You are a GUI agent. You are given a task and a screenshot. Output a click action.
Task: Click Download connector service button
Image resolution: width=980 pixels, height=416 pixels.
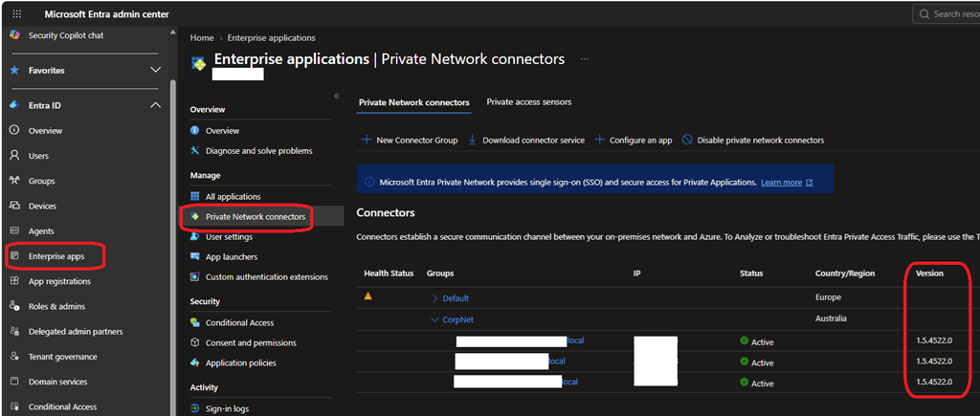coord(526,140)
